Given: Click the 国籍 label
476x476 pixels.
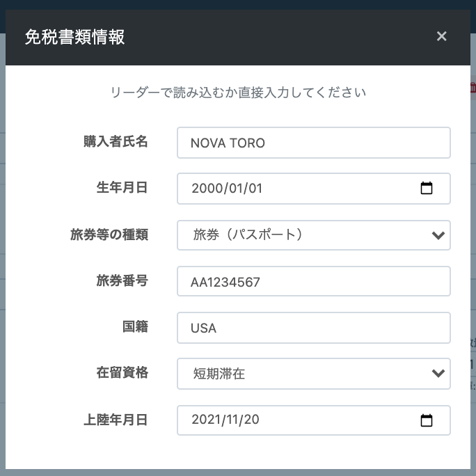Looking at the screenshot, I should [x=135, y=326].
